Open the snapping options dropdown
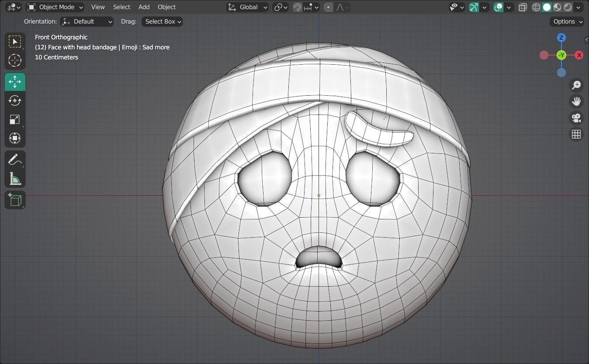The image size is (589, 364). tap(312, 7)
